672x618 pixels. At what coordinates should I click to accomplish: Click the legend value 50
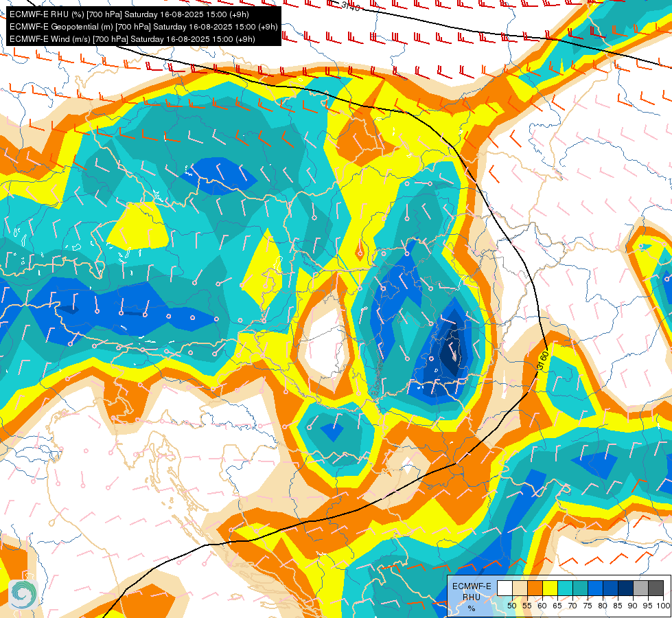click(511, 606)
